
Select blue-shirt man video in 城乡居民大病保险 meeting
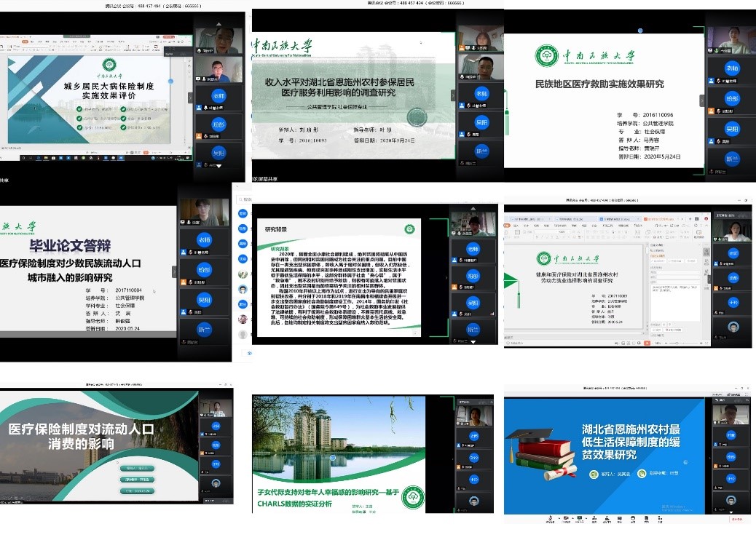click(x=219, y=69)
